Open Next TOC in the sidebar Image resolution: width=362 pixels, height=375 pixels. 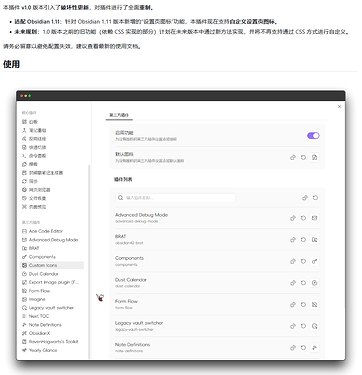pyautogui.click(x=35, y=316)
